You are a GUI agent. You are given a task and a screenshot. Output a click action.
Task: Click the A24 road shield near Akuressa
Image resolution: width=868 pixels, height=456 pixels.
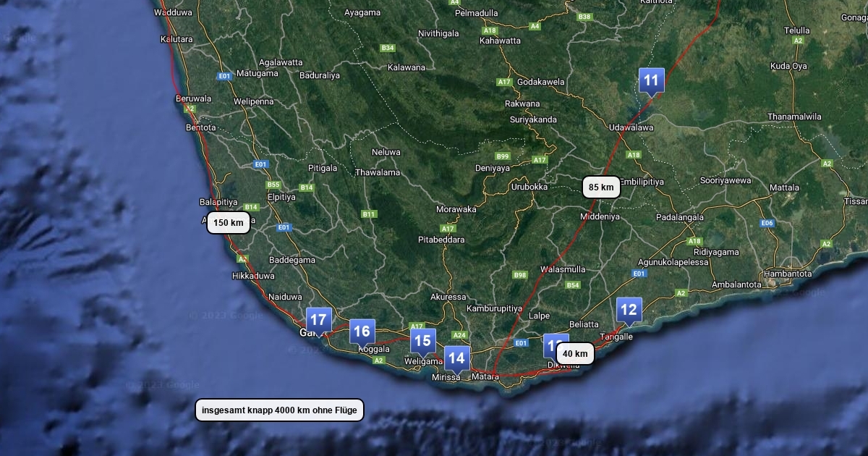459,335
